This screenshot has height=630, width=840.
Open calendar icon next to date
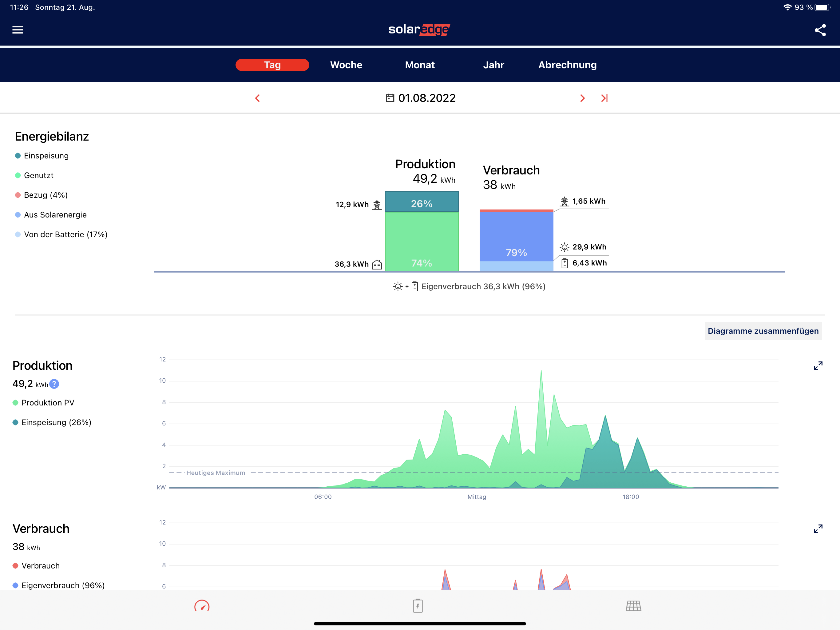(390, 98)
